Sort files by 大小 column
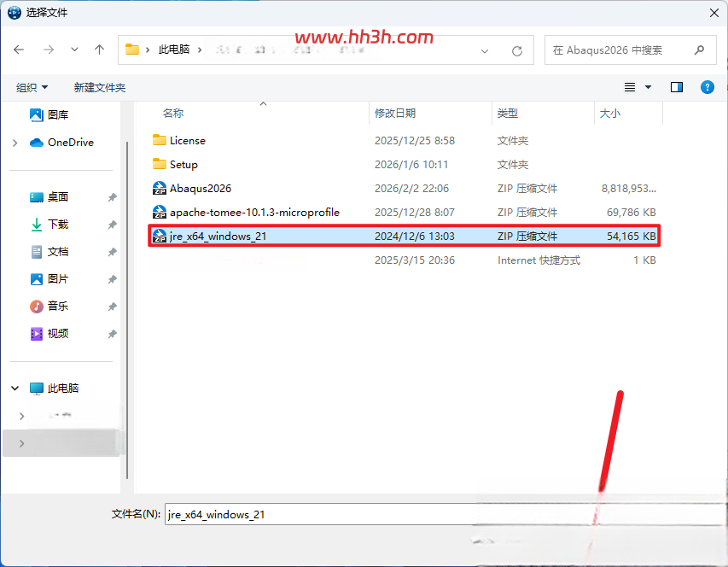This screenshot has height=567, width=728. 610,113
